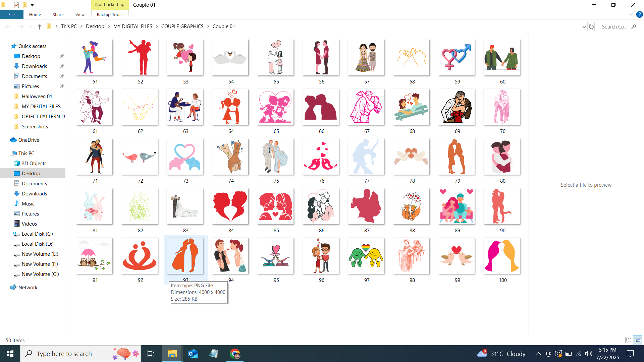Expand the ribbon with the chevron
The width and height of the screenshot is (644, 362).
631,14
